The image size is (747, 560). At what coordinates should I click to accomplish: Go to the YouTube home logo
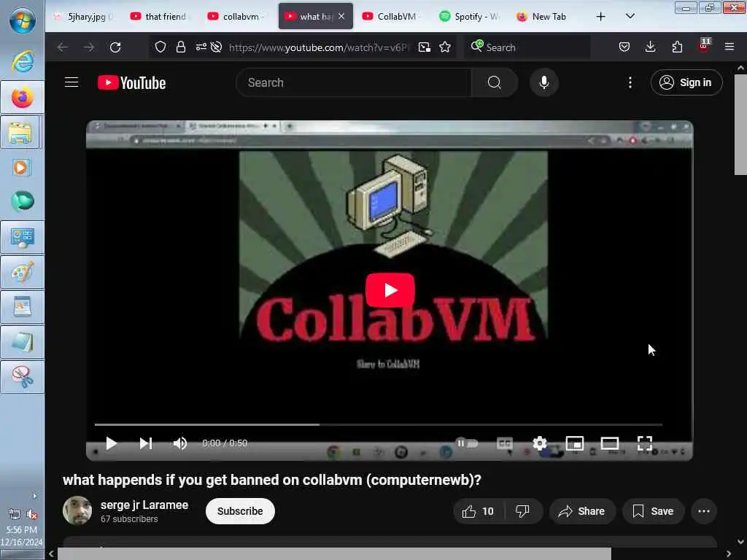(132, 83)
